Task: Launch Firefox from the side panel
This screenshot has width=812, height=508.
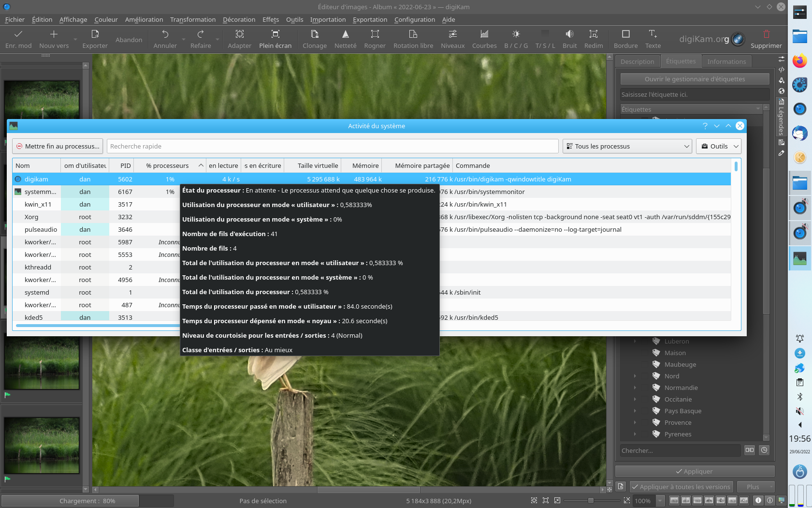Action: pyautogui.click(x=800, y=61)
